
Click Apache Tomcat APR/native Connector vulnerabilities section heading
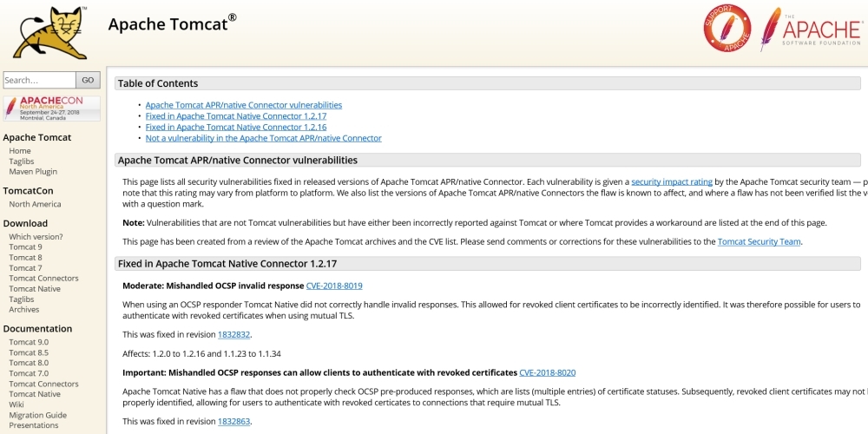tap(238, 161)
